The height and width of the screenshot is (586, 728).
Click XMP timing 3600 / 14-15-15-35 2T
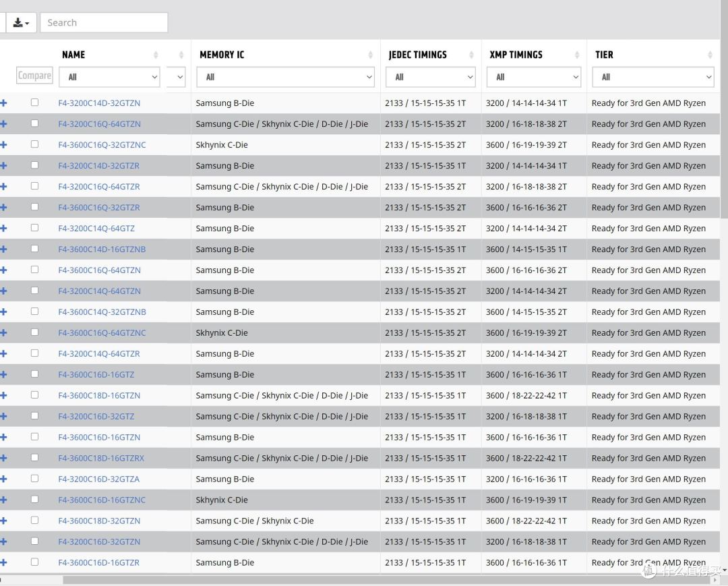[x=526, y=312]
